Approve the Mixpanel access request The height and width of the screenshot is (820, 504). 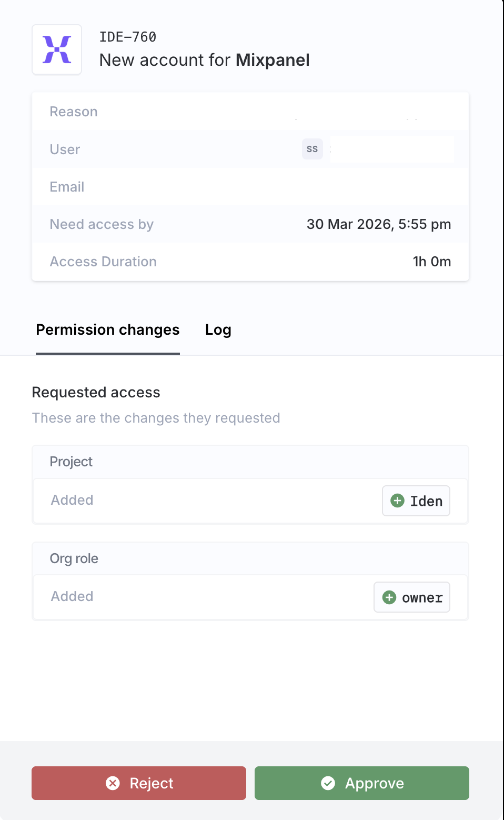(362, 783)
